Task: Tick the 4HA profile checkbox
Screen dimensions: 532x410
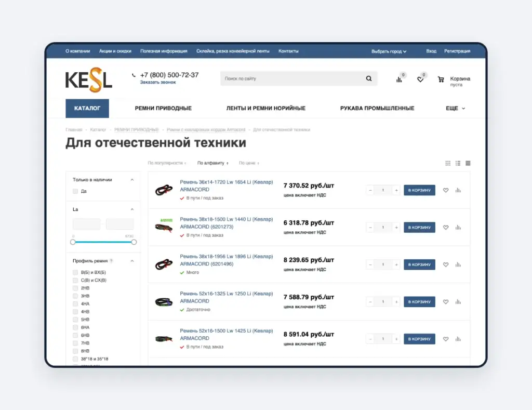Action: click(x=75, y=304)
